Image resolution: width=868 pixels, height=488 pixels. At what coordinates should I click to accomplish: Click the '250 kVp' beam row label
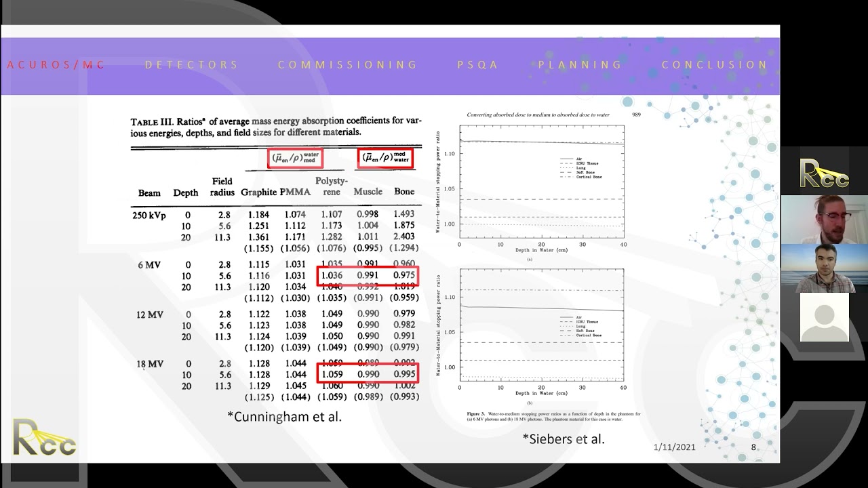click(149, 216)
